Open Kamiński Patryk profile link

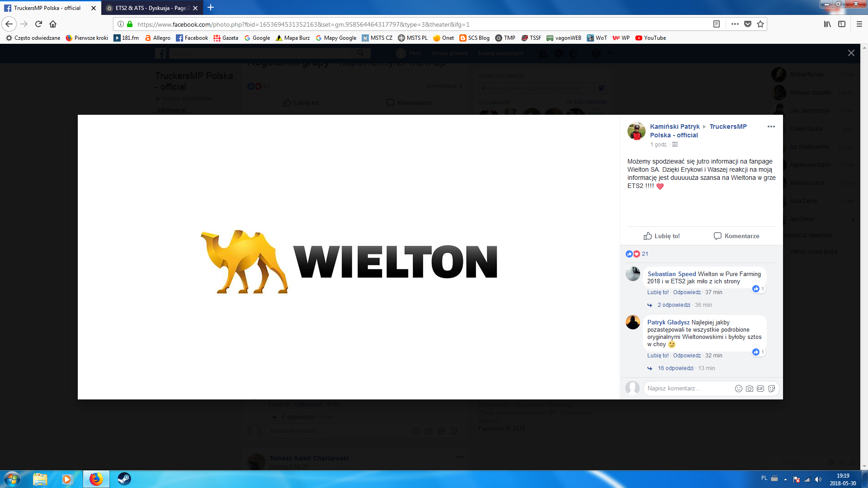point(675,127)
